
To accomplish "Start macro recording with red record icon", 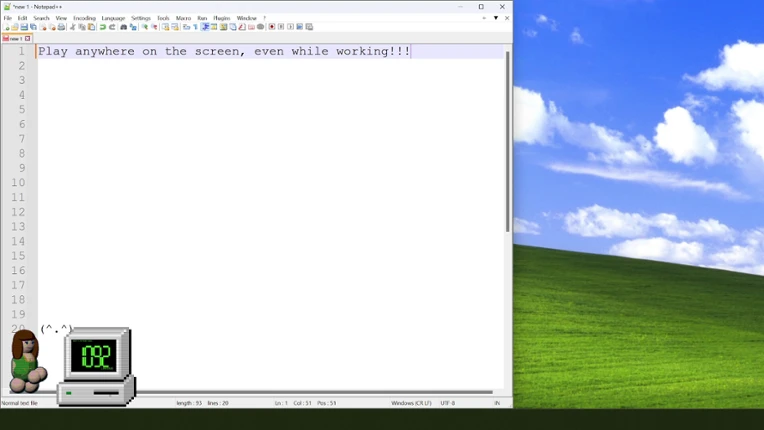I will (272, 27).
